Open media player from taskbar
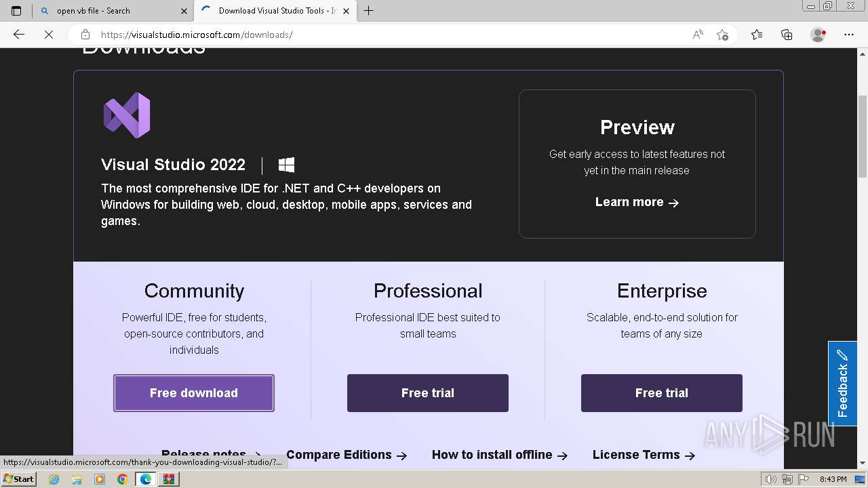 pos(100,479)
